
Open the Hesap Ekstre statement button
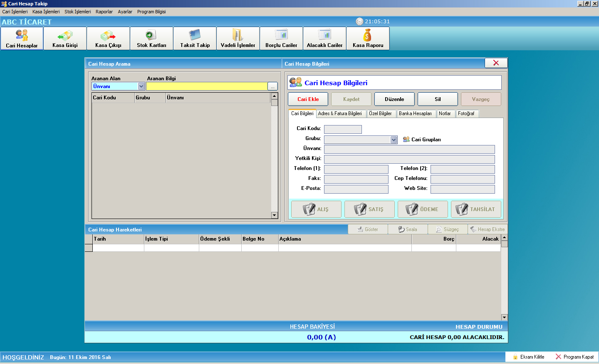pos(488,229)
